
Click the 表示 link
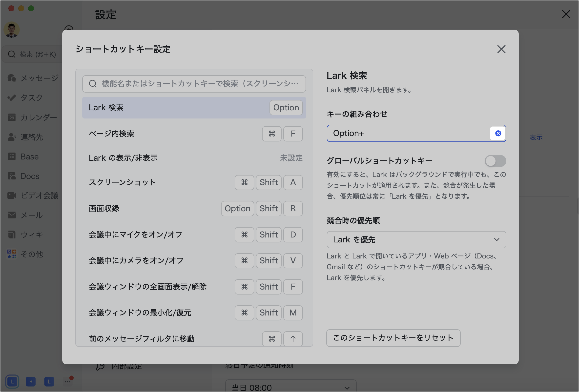536,137
